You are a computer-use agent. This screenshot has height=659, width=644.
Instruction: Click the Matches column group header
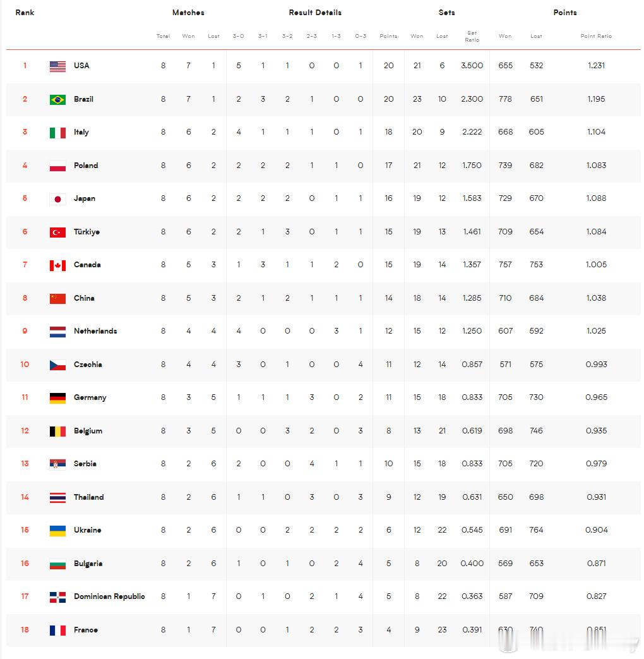(x=188, y=13)
